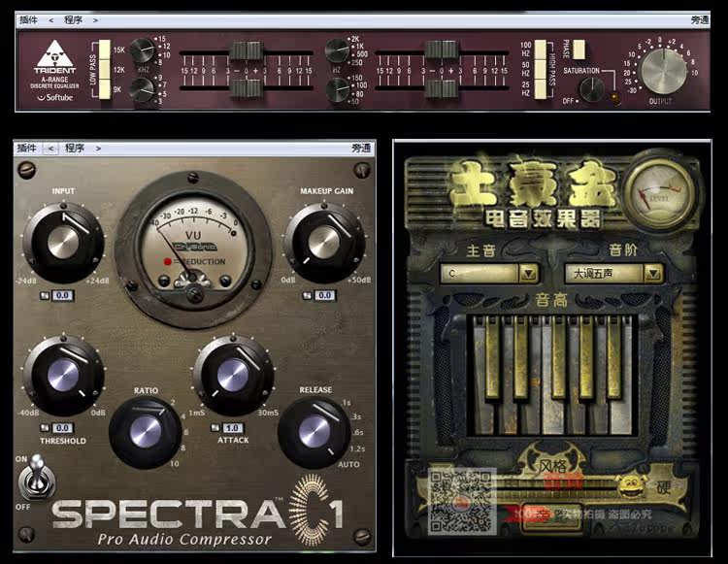Screen dimensions: 728x564
Task: Click previous program arrow in Spectra window
Action: click(x=50, y=149)
